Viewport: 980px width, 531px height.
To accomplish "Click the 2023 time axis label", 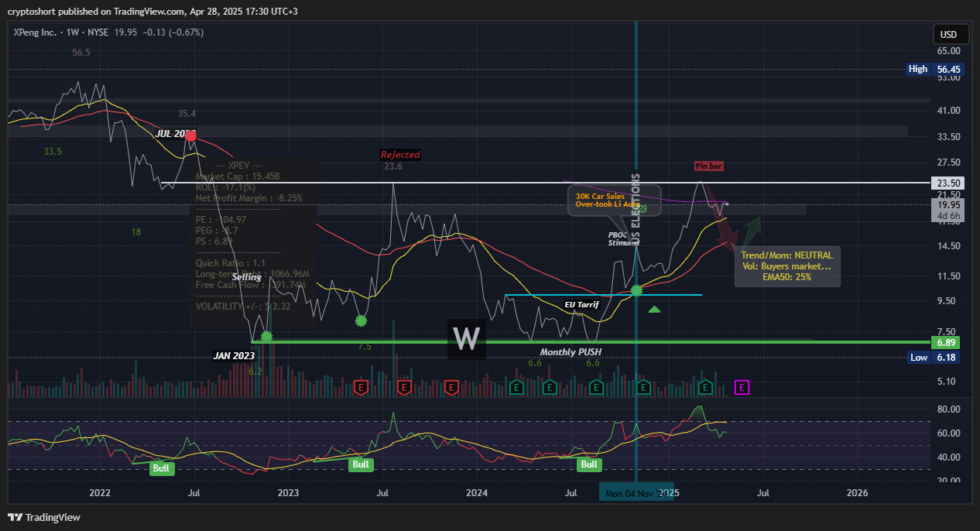I will [x=288, y=493].
